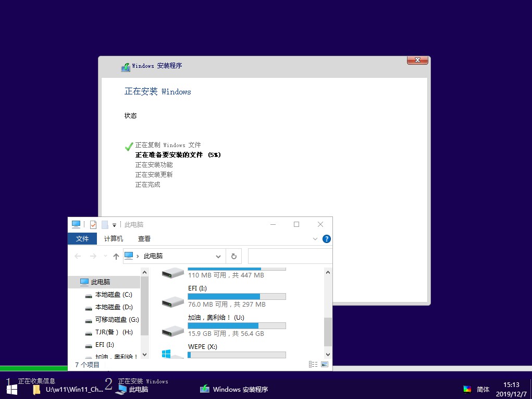Select the EFI (I:) drive in file list
The image size is (532, 399).
pyautogui.click(x=224, y=297)
